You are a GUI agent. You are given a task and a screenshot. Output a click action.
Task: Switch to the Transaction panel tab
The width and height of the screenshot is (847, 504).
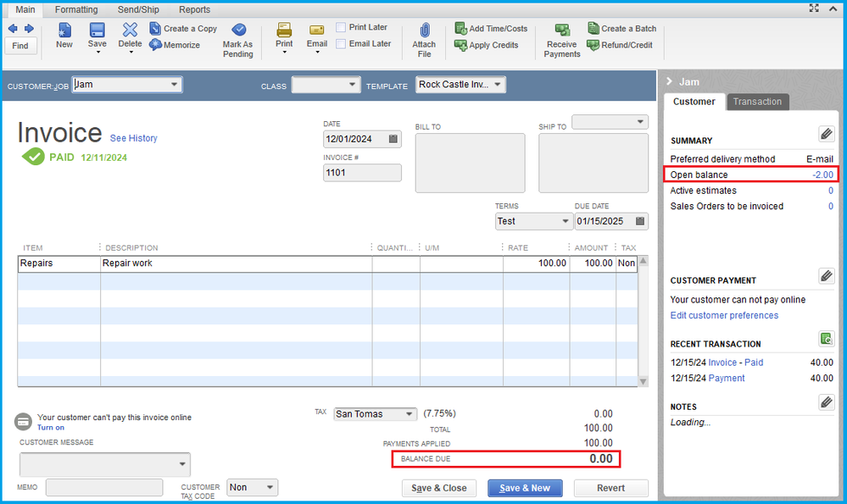[757, 102]
